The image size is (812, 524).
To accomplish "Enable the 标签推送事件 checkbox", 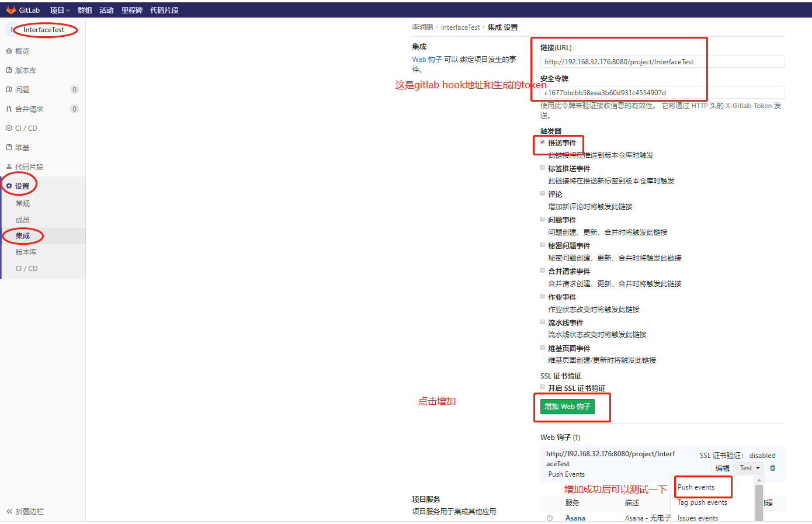I will pyautogui.click(x=543, y=168).
